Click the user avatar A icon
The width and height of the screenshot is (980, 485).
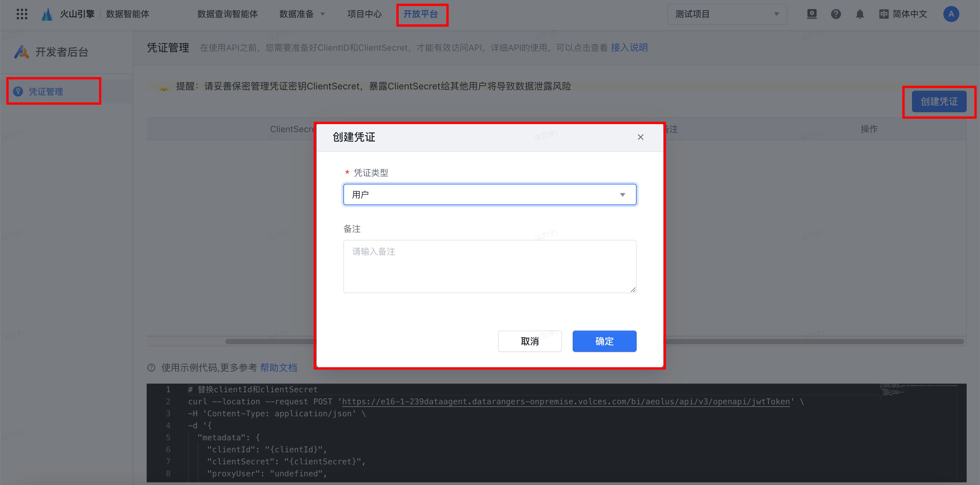[x=951, y=14]
